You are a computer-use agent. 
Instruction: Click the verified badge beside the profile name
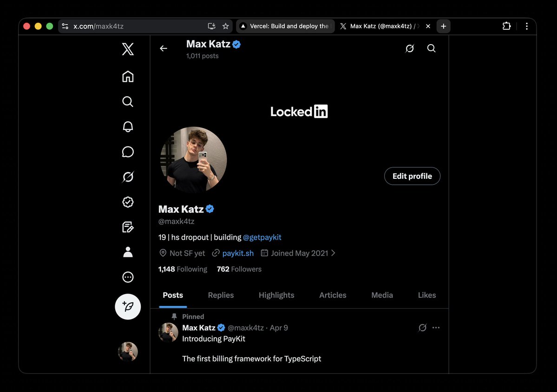pos(210,209)
